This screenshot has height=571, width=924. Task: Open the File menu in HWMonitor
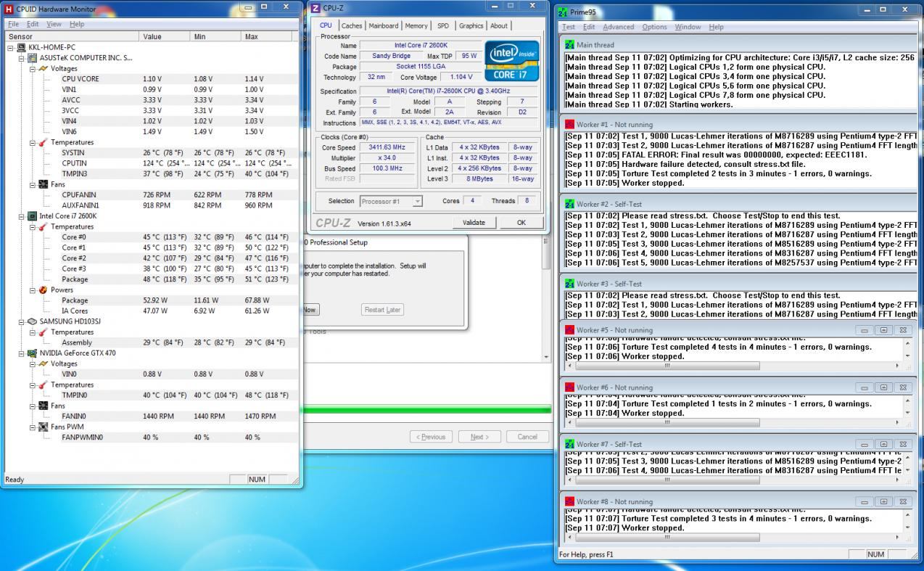click(13, 24)
